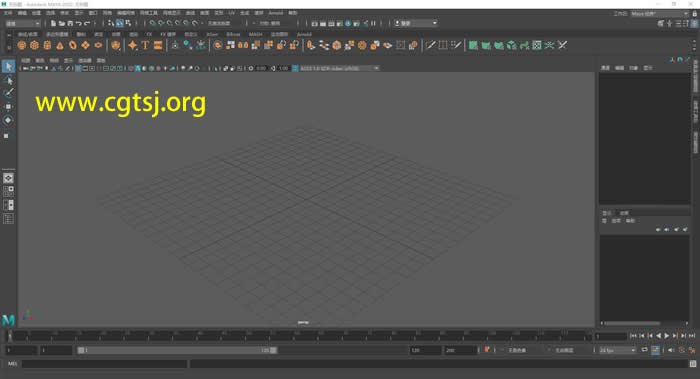Viewport: 700px width, 379px height.
Task: Open the UV menu in menu bar
Action: [x=232, y=13]
